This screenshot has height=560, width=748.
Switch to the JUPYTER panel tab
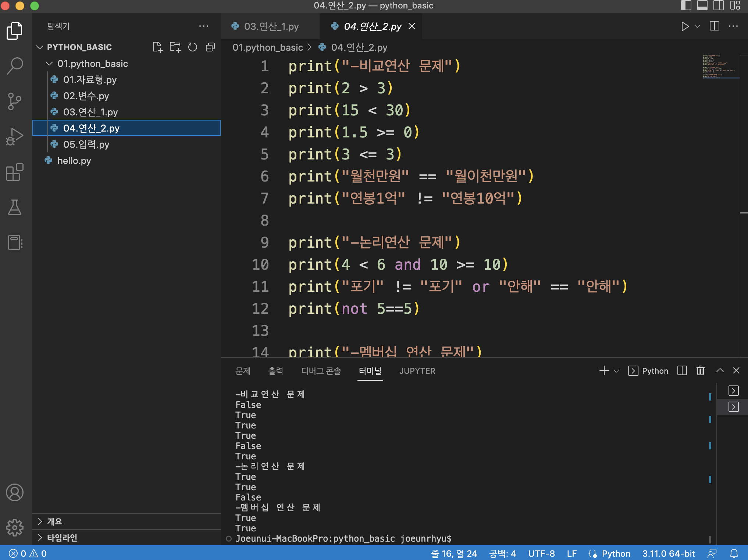(x=417, y=371)
